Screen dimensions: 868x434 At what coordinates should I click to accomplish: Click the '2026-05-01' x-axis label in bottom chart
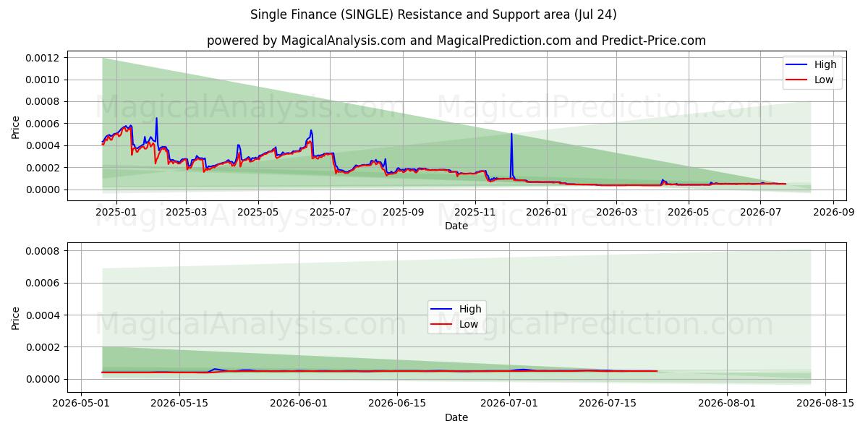(81, 404)
